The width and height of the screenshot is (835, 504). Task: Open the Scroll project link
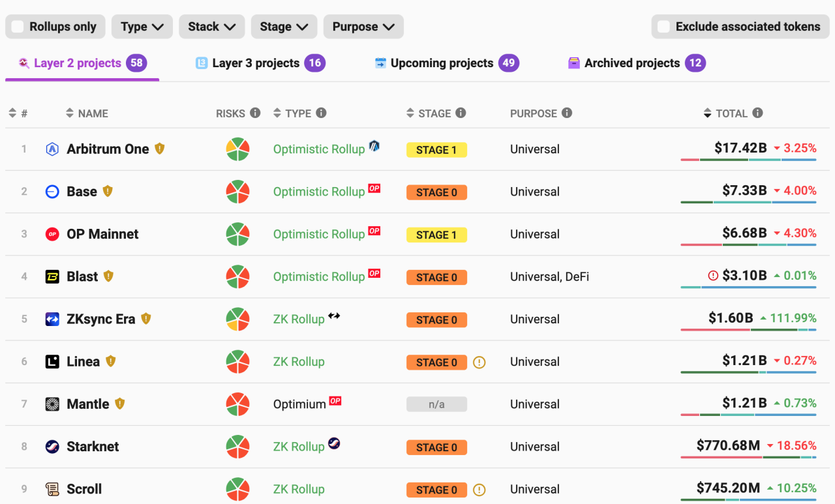pos(84,489)
